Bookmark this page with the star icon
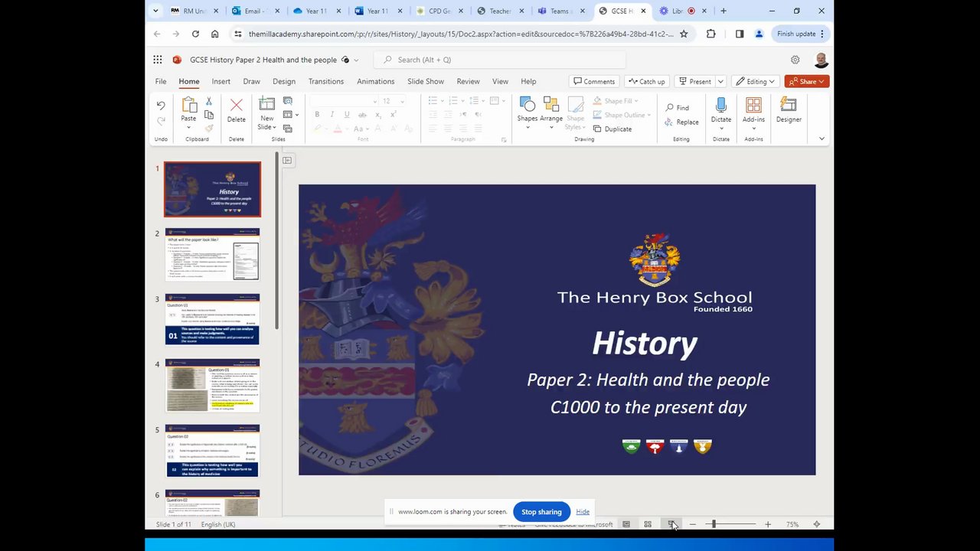This screenshot has height=551, width=980. pyautogui.click(x=684, y=34)
